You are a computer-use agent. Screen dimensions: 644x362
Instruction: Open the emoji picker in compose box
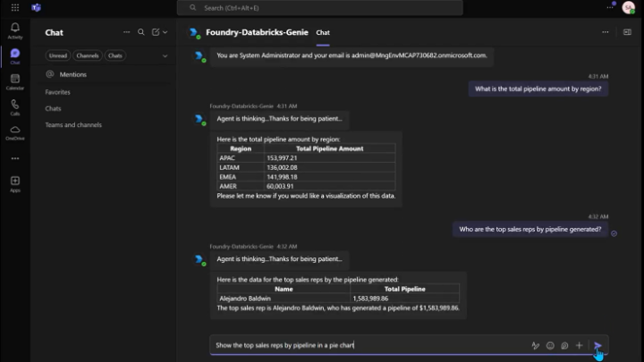tap(550, 346)
